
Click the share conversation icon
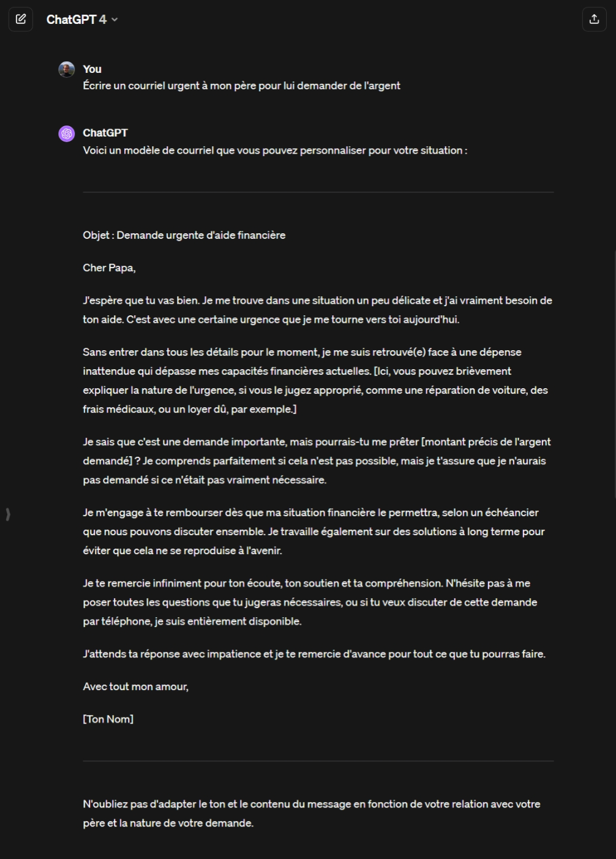594,19
